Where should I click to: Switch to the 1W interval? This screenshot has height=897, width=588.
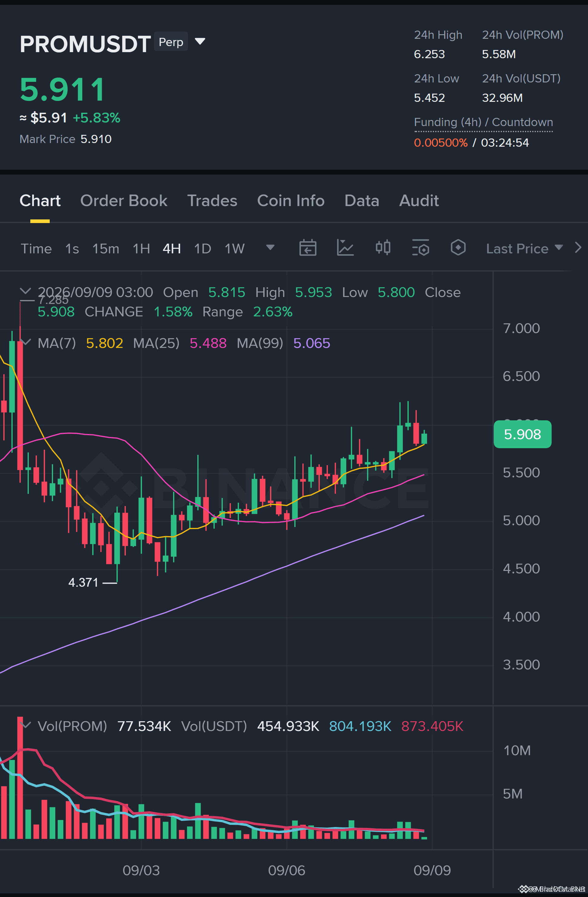point(235,249)
